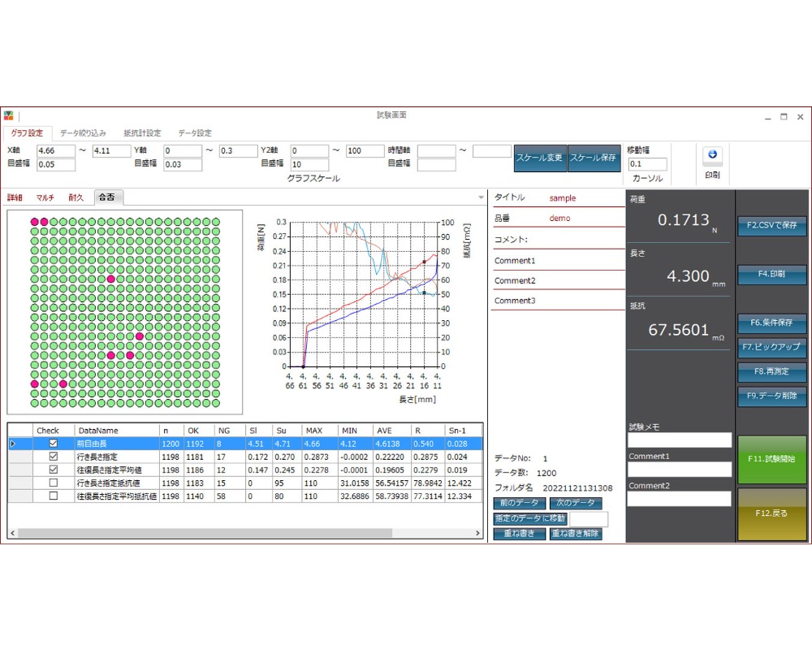Select the row indicator arrow for 前自由長
This screenshot has width=812, height=650.
point(13,444)
